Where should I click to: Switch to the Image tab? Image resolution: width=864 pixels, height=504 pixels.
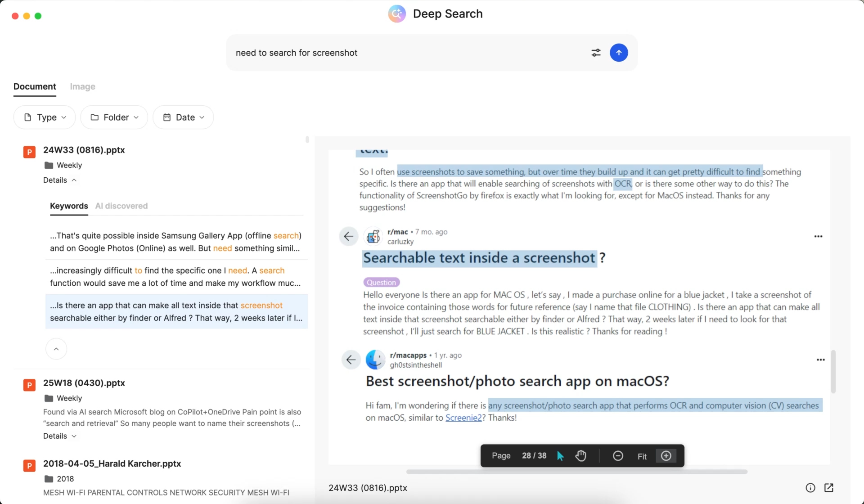tap(82, 86)
